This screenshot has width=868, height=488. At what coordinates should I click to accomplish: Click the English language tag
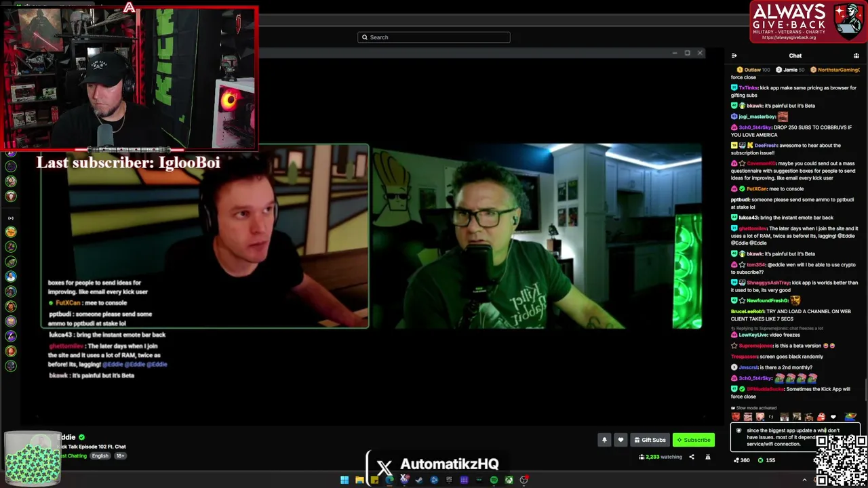coord(100,455)
